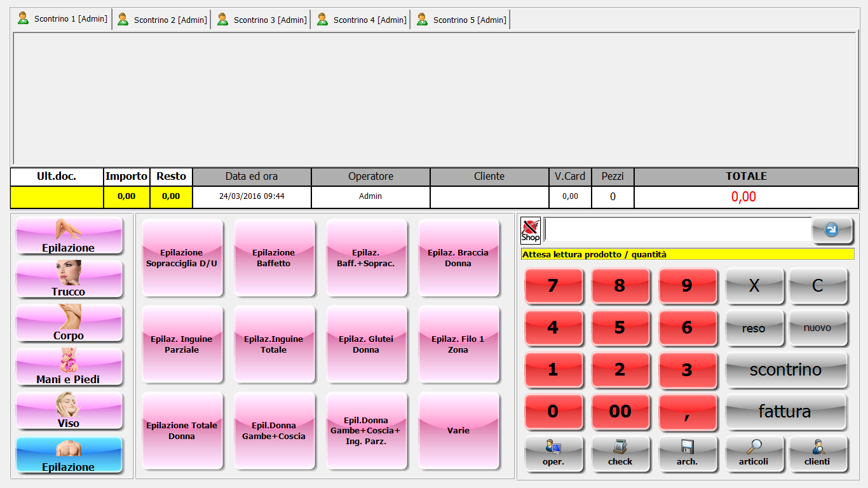868x488 pixels.
Task: Open the oper. operator button
Action: coord(553,454)
